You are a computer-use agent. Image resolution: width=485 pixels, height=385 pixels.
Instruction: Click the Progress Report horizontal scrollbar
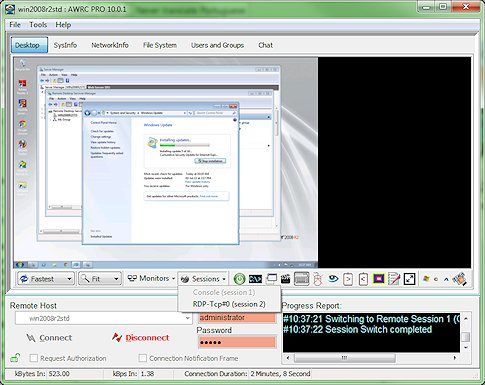pyautogui.click(x=371, y=358)
